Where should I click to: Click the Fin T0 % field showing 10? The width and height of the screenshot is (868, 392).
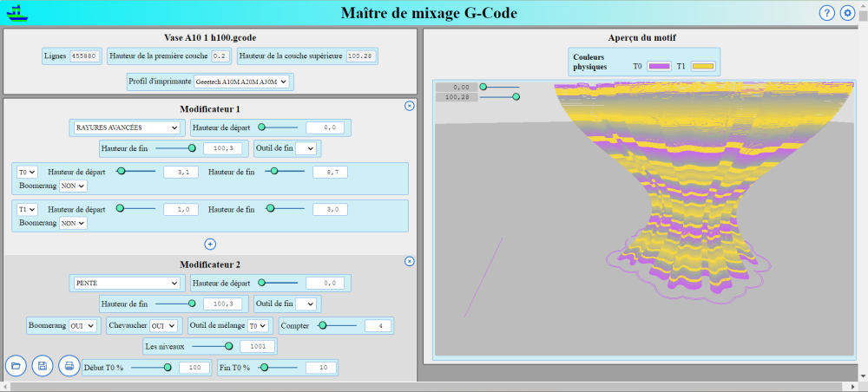pos(321,368)
